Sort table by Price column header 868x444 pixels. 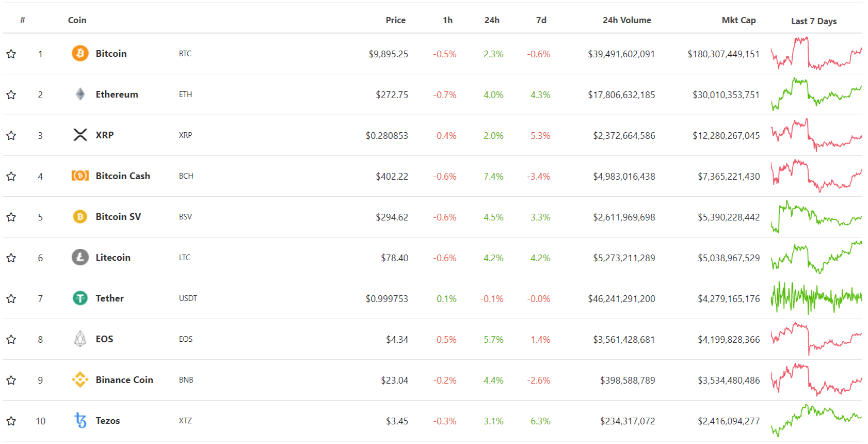coord(395,20)
